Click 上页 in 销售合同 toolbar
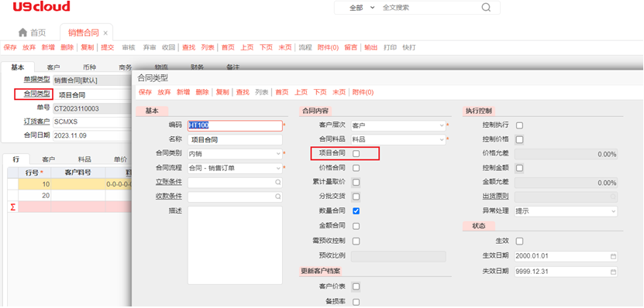644x308 pixels. click(x=247, y=47)
